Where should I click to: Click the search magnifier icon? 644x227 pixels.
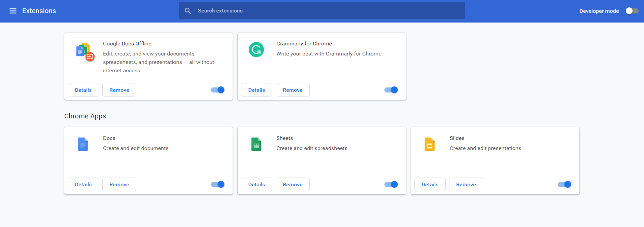coord(188,11)
